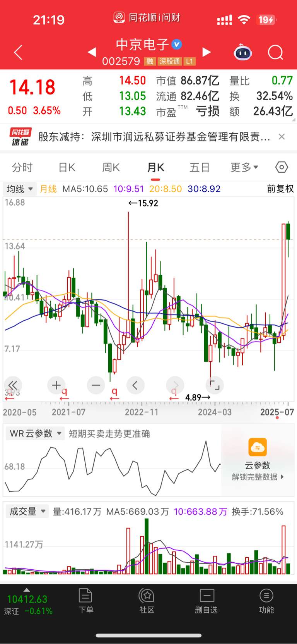Tap the 15.92 high price marker
The width and height of the screenshot is (297, 644).
coord(143,203)
